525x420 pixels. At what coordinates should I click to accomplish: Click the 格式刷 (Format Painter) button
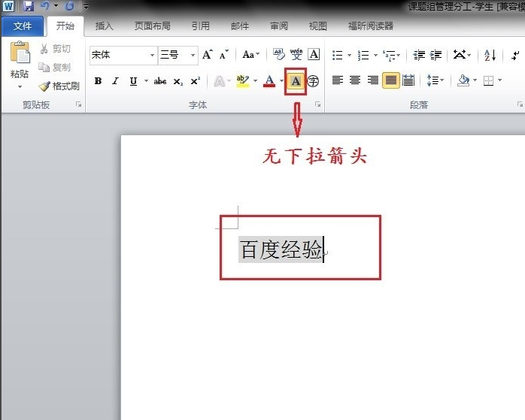tap(59, 86)
